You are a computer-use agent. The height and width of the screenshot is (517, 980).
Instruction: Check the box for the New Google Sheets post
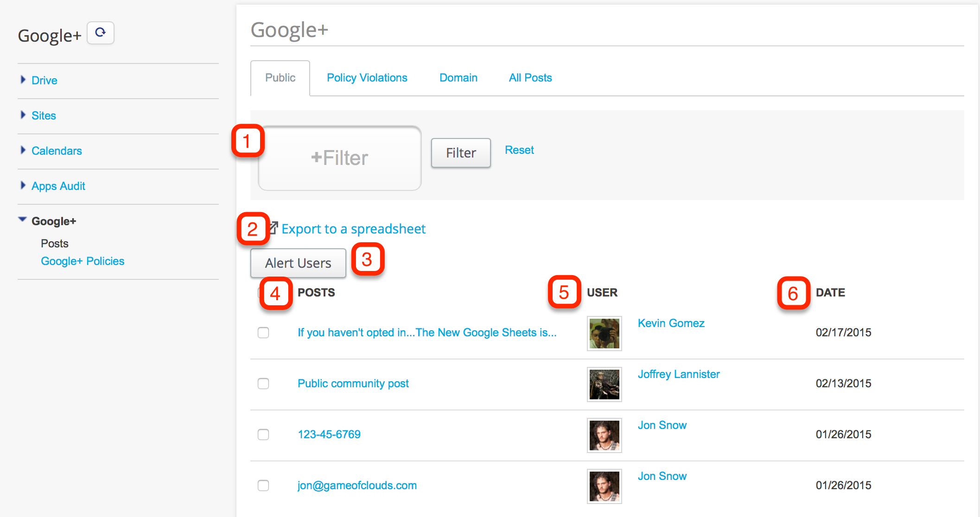(x=263, y=333)
